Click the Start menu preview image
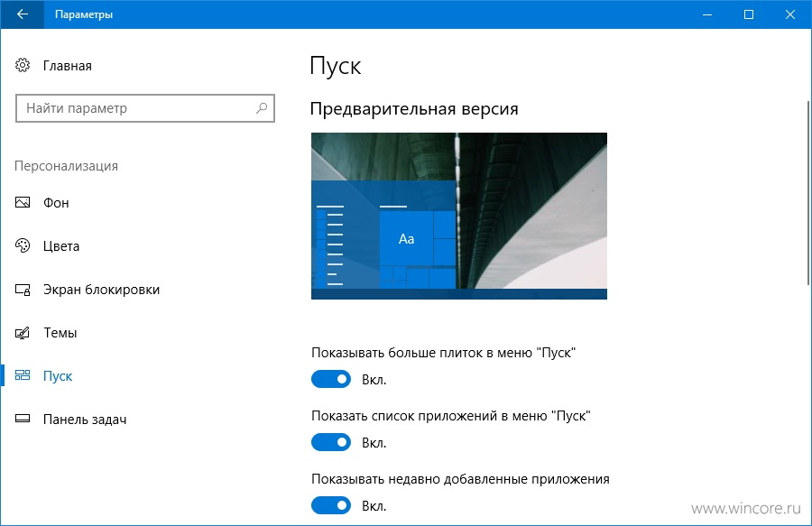Viewport: 812px width, 526px height. coord(459,216)
